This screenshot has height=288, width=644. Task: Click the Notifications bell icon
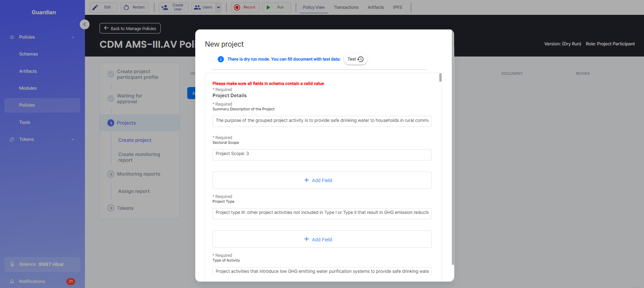(12, 282)
